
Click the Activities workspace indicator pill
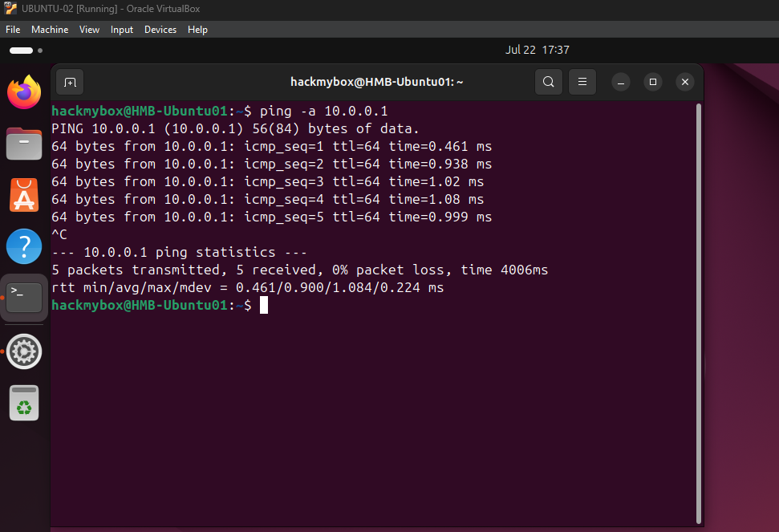(x=22, y=51)
